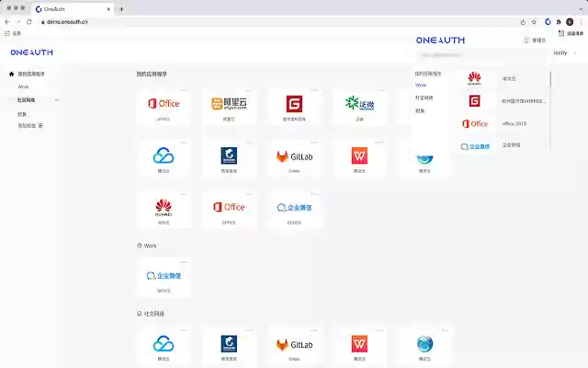Select Work category in the extension popup
The image size is (588, 368).
(421, 86)
